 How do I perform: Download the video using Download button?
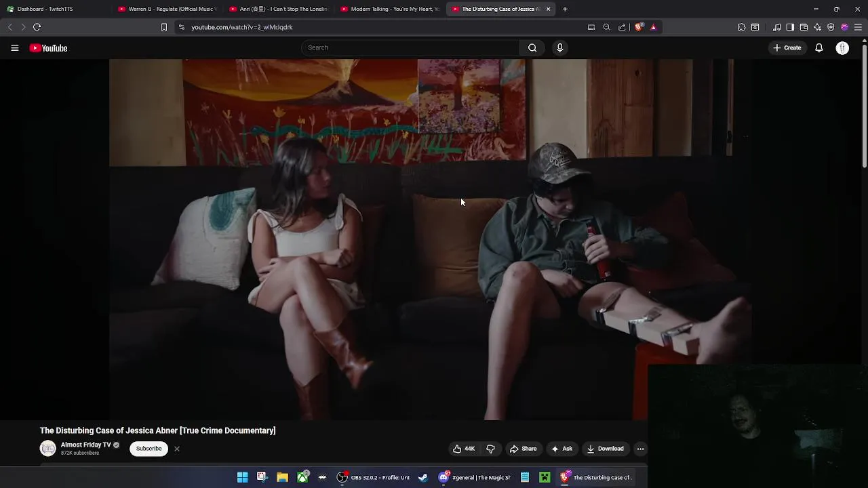click(605, 449)
